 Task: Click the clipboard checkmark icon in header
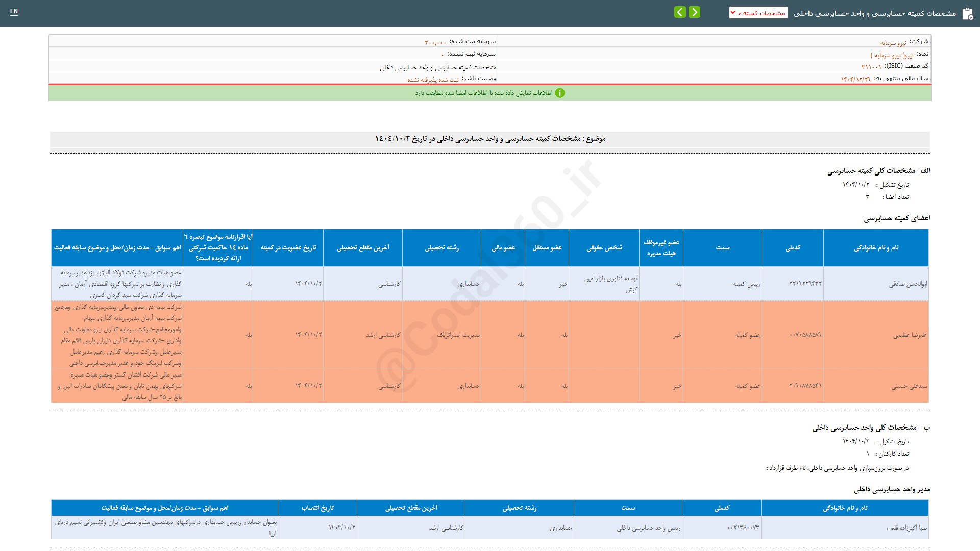[x=967, y=14]
